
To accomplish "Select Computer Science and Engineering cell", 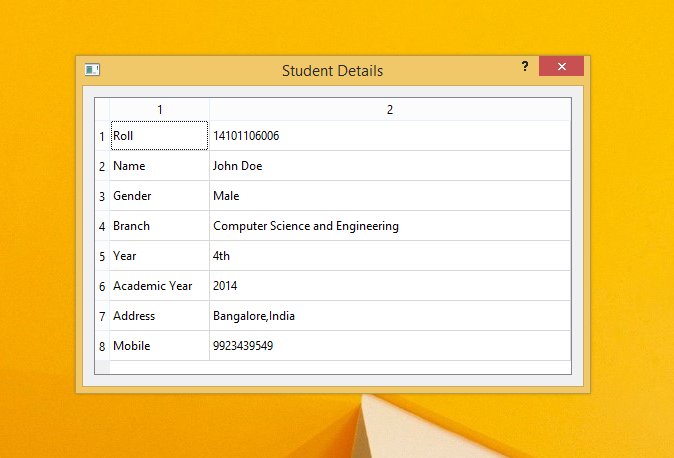I will (390, 226).
